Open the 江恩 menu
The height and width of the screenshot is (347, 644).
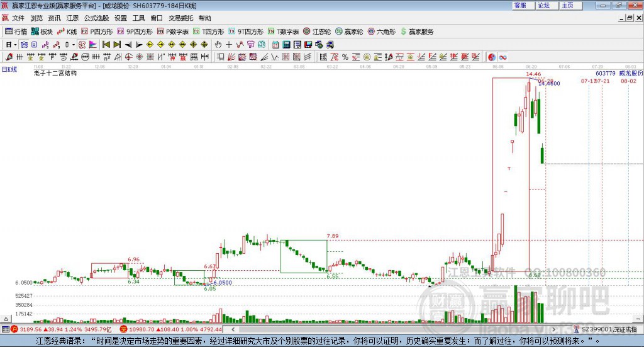72,18
